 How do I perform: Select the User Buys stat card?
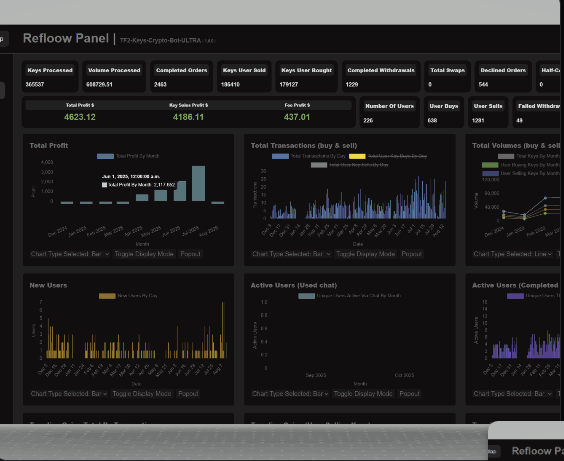coord(444,112)
